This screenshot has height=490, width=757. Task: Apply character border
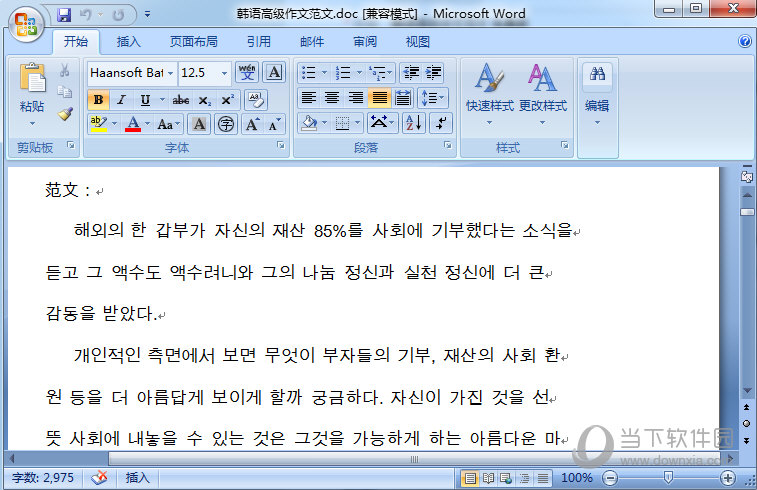274,72
